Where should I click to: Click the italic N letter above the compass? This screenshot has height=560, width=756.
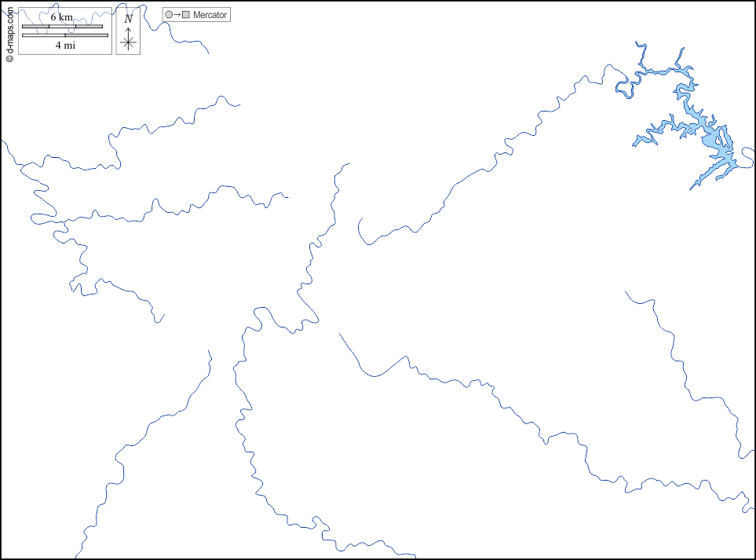[128, 18]
